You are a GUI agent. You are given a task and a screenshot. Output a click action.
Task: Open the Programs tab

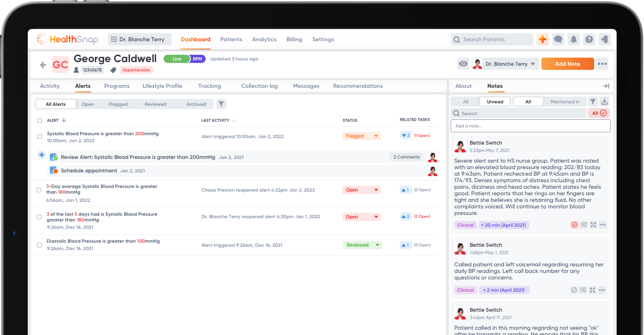pyautogui.click(x=117, y=86)
